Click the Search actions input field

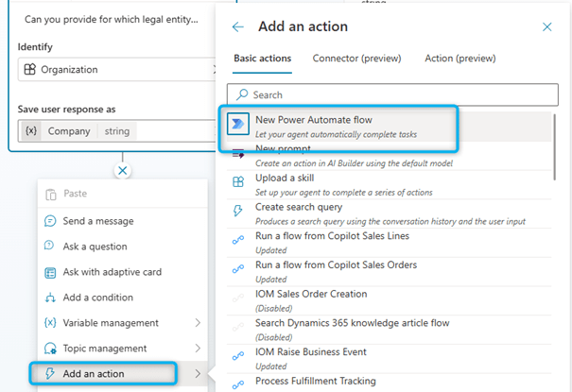392,94
